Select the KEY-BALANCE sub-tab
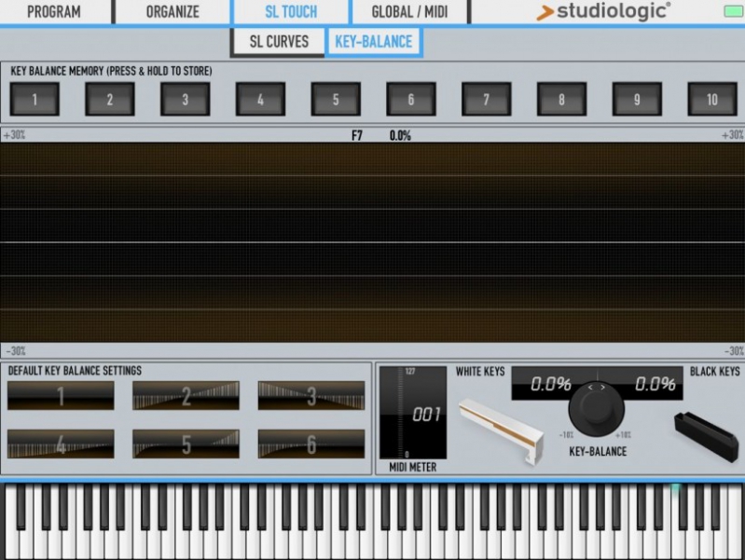745x560 pixels. pyautogui.click(x=374, y=41)
